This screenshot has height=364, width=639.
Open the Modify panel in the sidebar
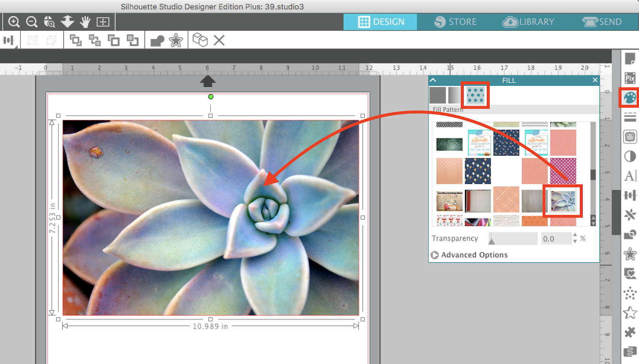pyautogui.click(x=630, y=234)
